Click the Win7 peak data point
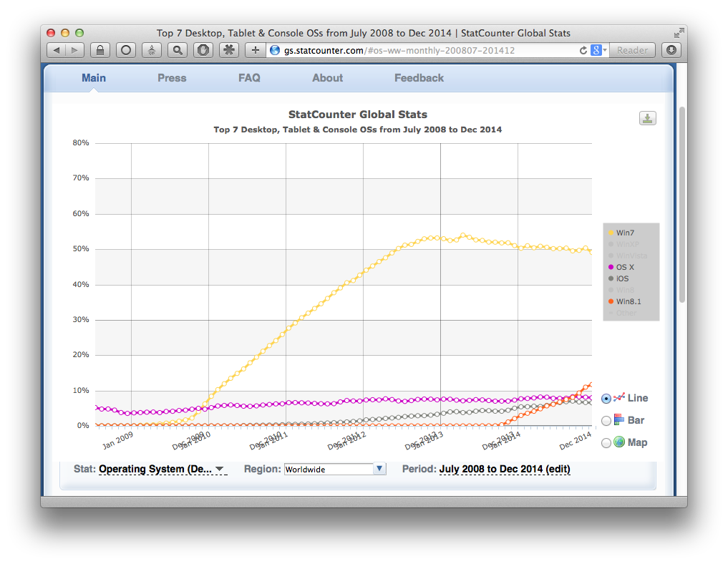The height and width of the screenshot is (564, 728). point(462,235)
